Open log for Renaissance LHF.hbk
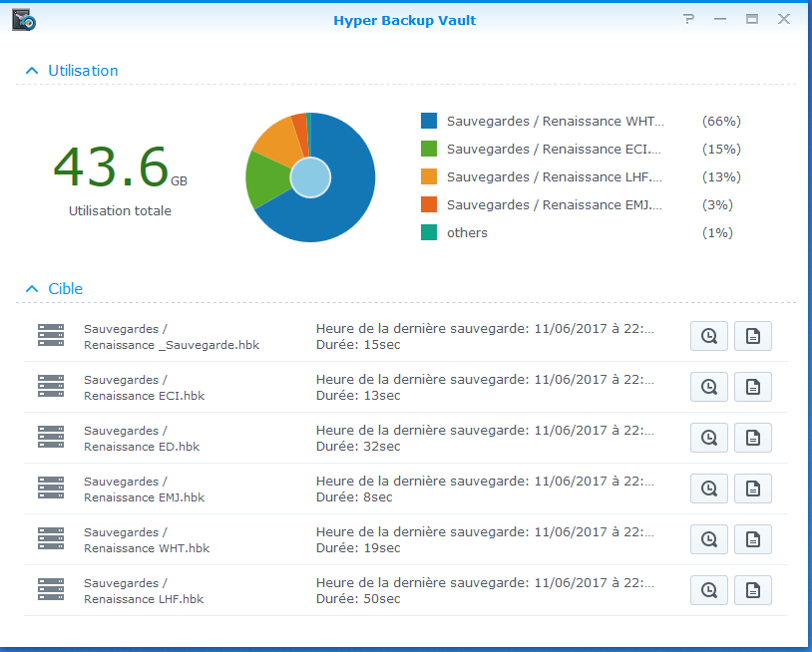Viewport: 812px width, 652px height. point(753,590)
